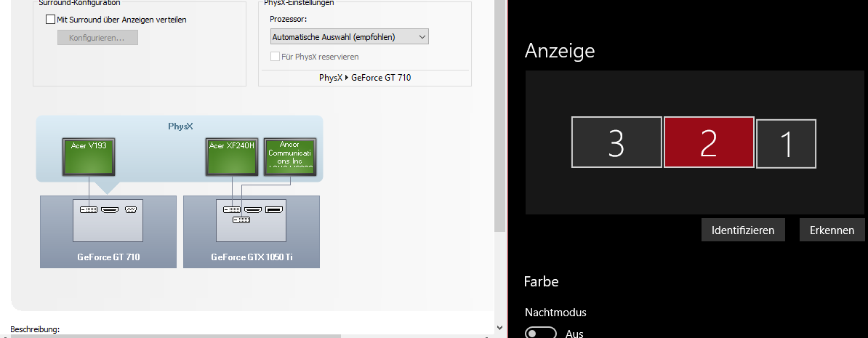Select display 1 in Anzeige layout
The height and width of the screenshot is (338, 868).
(x=786, y=144)
